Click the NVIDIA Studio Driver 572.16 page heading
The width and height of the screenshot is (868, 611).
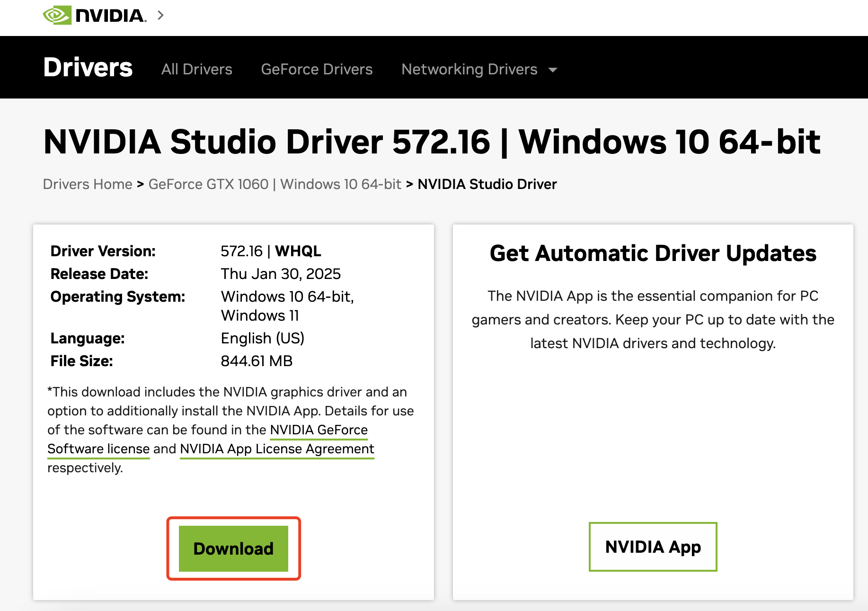coord(432,142)
